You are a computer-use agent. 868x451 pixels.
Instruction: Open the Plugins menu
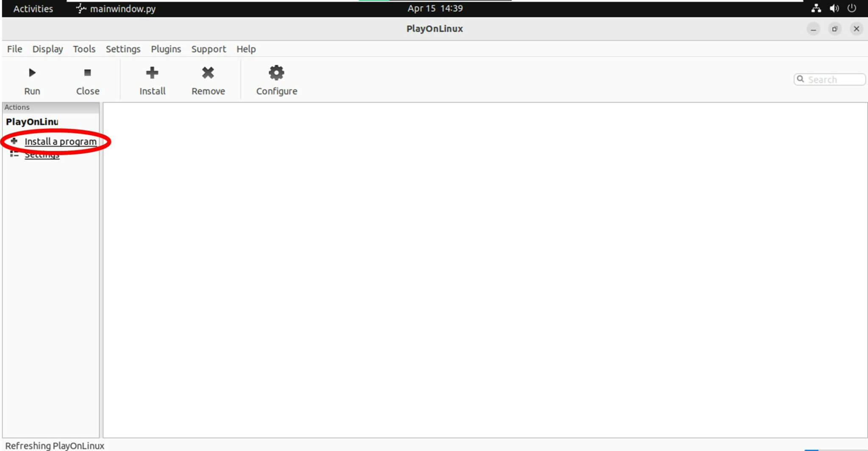point(166,49)
